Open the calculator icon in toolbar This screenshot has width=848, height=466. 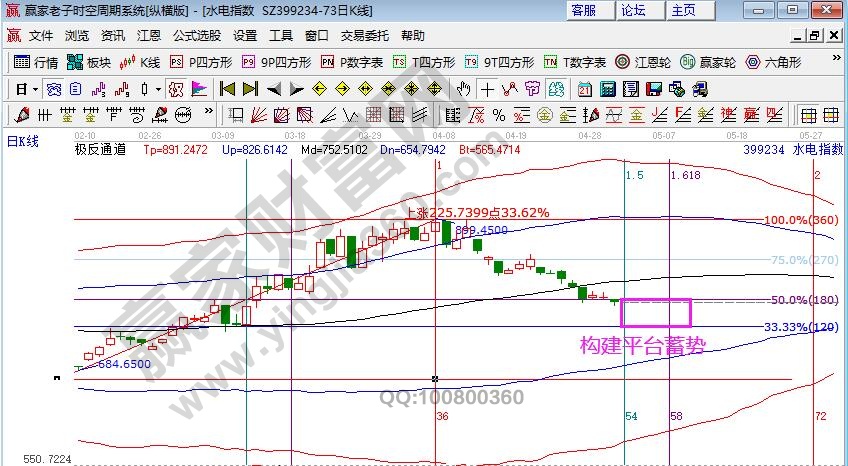coord(607,88)
